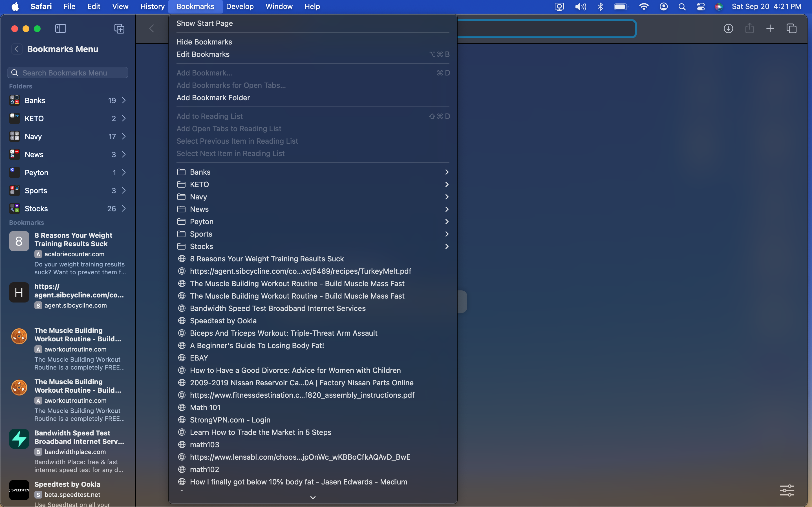Open the Downloads icon in toolbar
This screenshot has width=812, height=507.
[x=728, y=28]
